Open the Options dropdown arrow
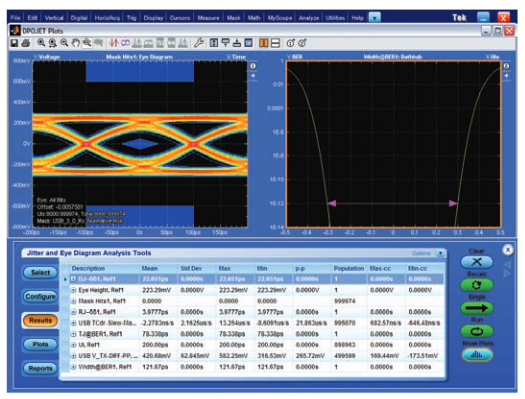Image resolution: width=525 pixels, height=399 pixels. 441,253
